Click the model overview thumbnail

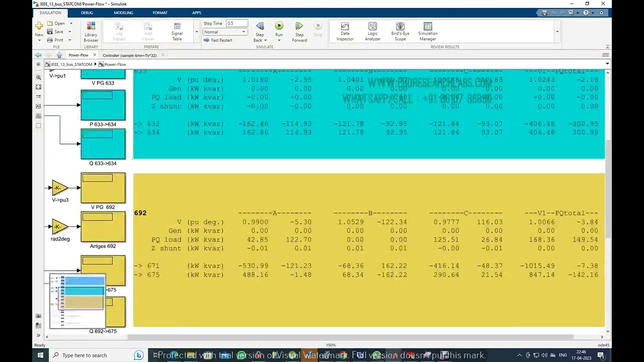tap(77, 301)
